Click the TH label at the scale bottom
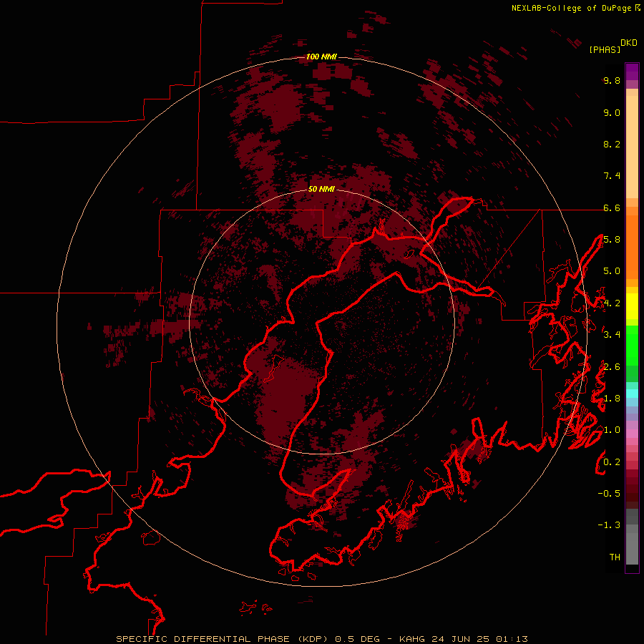Viewport: 644px width, 644px height. click(615, 557)
